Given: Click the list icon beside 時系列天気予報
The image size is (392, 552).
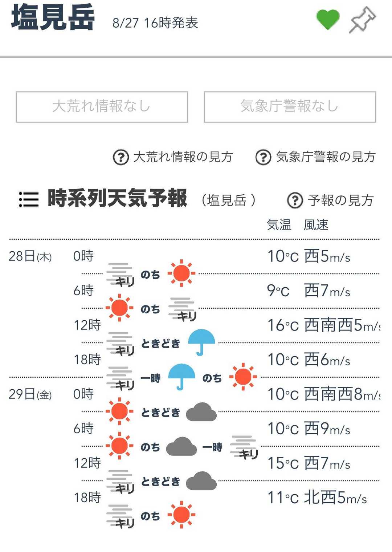Looking at the screenshot, I should [28, 199].
